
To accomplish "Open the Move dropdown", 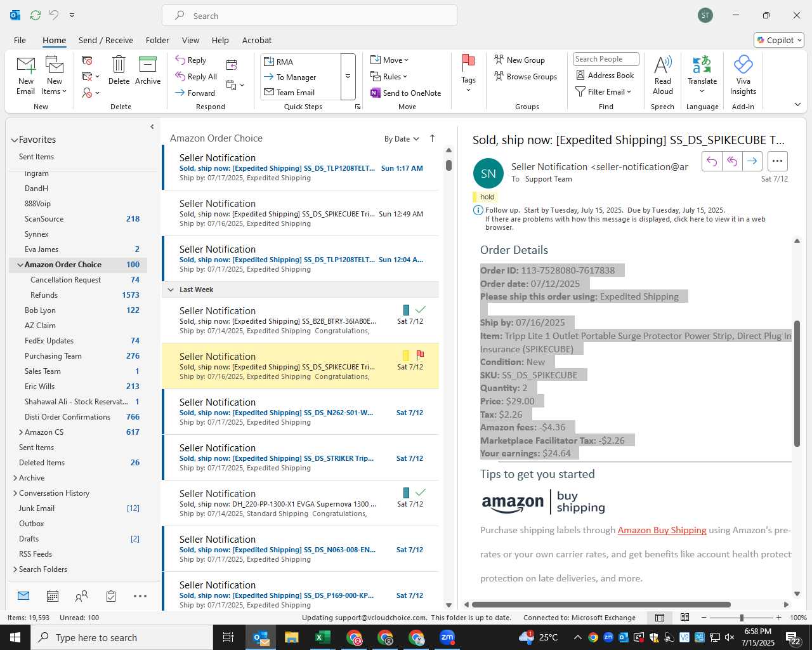I will (x=390, y=60).
